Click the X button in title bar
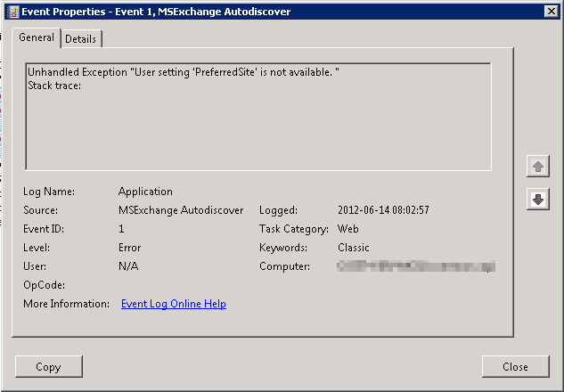The height and width of the screenshot is (392, 564). point(551,12)
